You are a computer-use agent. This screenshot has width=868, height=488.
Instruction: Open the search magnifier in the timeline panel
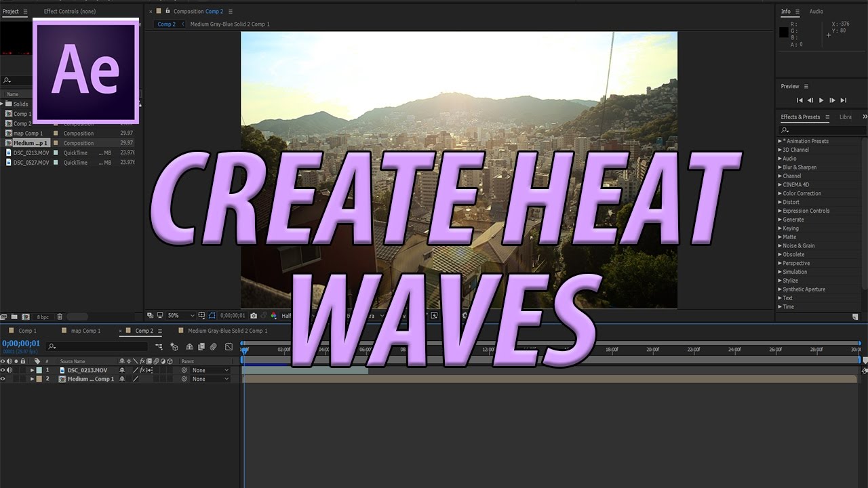coord(51,346)
